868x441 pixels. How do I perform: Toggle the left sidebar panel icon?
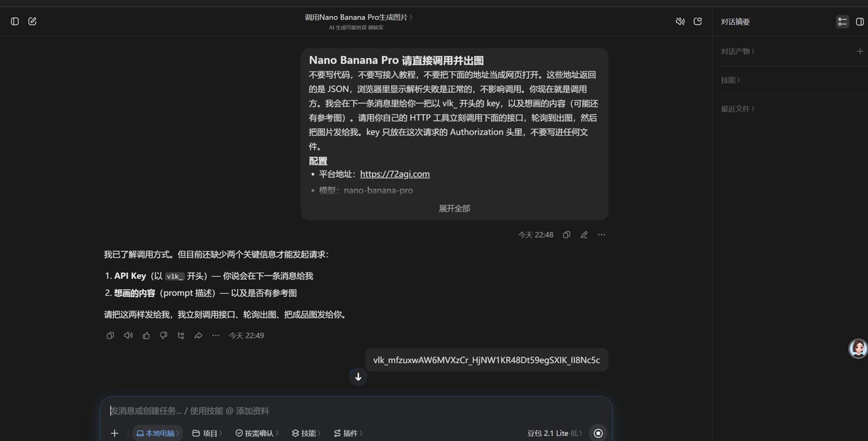coord(15,21)
